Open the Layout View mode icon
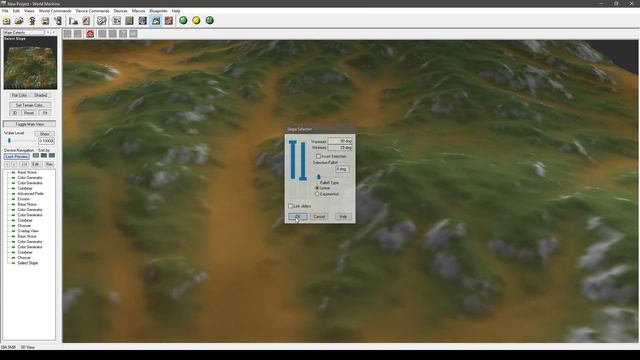Viewport: 640px width, 360px height. point(129,21)
